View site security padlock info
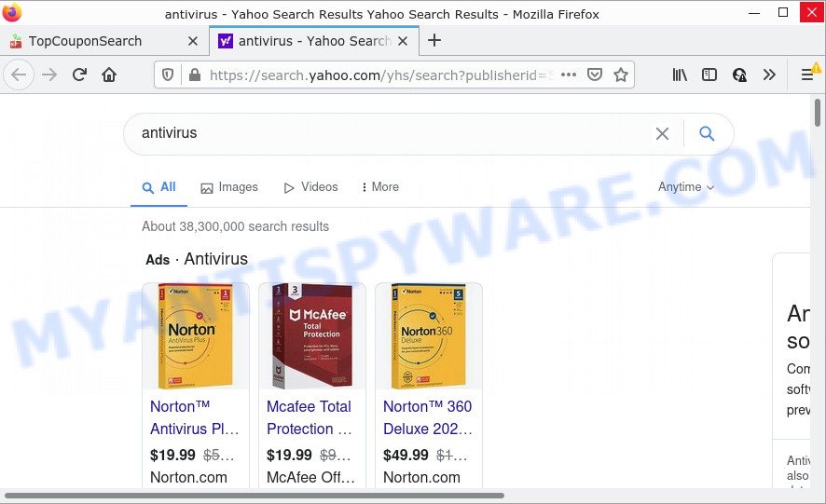The width and height of the screenshot is (826, 504). coord(195,75)
